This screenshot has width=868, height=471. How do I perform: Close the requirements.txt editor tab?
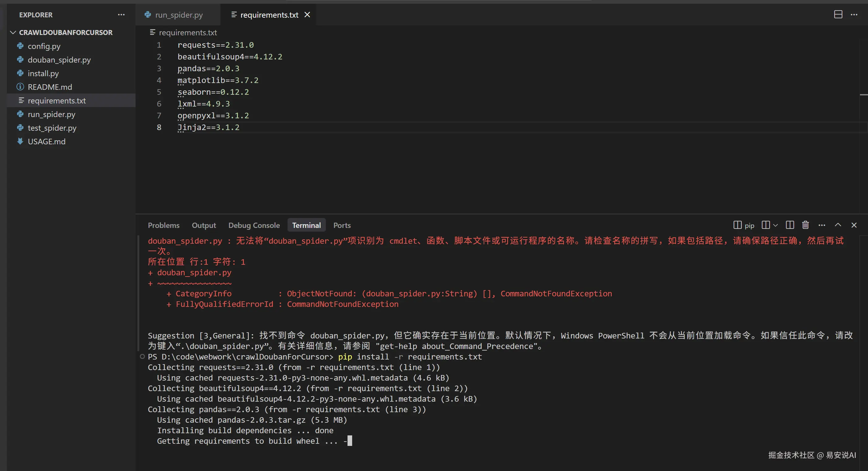tap(307, 15)
